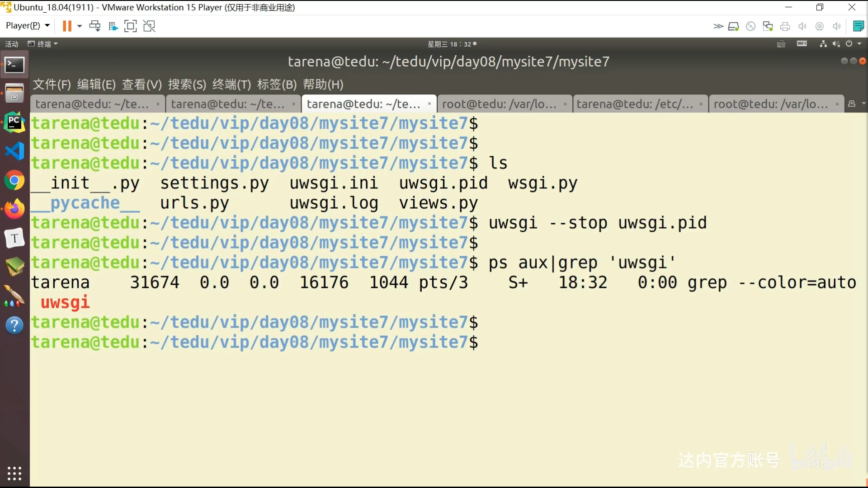Viewport: 868px width, 488px height.
Task: Close the terminal window with orange button
Action: [863, 61]
